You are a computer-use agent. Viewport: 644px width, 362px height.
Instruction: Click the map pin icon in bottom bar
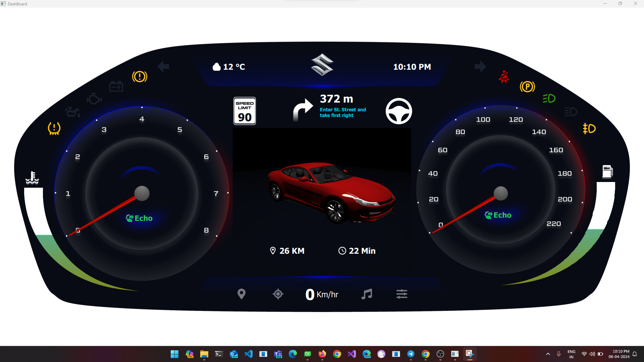[x=241, y=294]
